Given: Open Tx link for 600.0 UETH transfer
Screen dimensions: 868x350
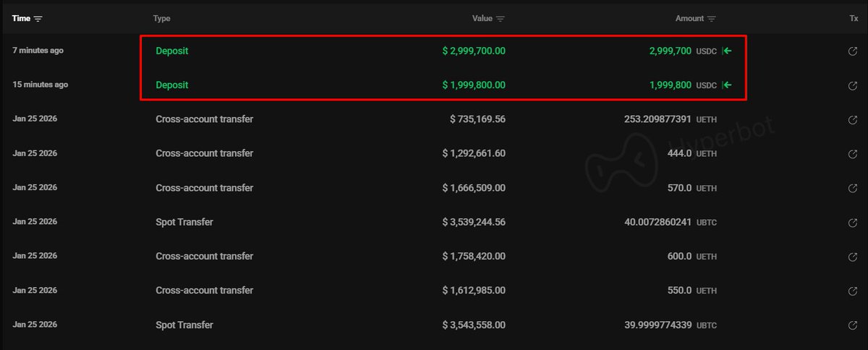Looking at the screenshot, I should (x=852, y=256).
